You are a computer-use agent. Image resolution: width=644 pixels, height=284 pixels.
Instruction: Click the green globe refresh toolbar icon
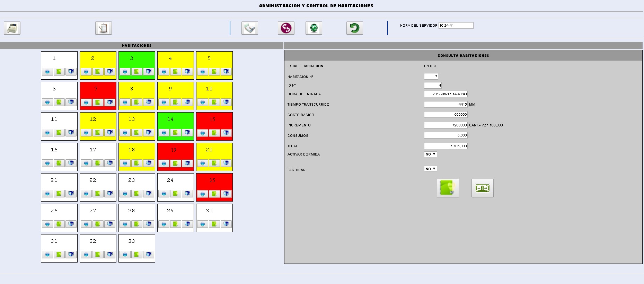coord(314,28)
